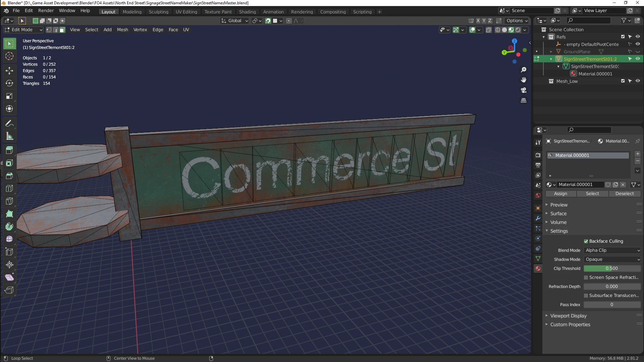Select the Smooth tool
The width and height of the screenshot is (644, 362).
click(9, 239)
